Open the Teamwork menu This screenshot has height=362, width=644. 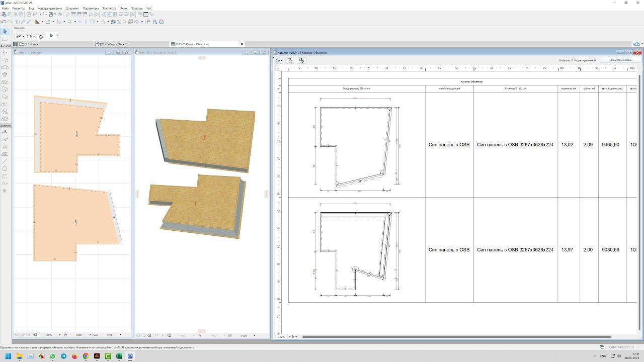[x=109, y=9]
